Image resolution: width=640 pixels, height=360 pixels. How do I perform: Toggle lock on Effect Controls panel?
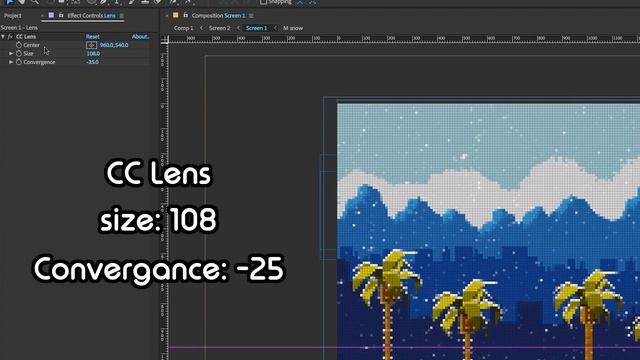61,15
